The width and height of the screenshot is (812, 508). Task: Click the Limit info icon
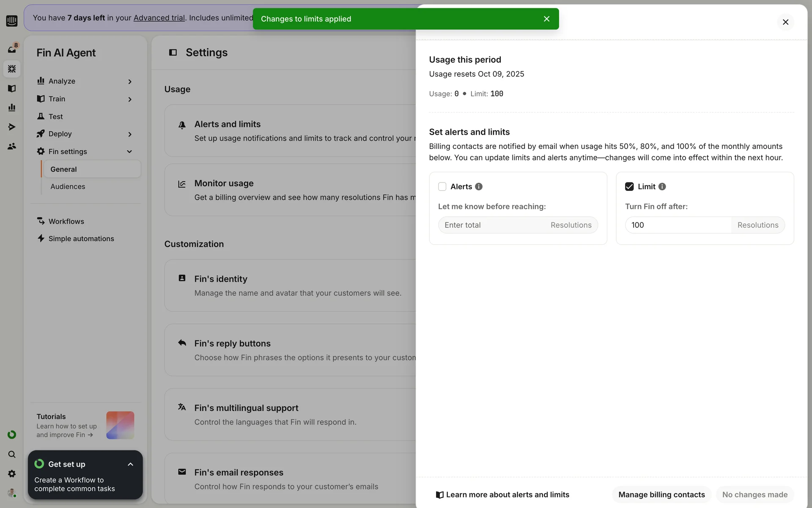662,187
